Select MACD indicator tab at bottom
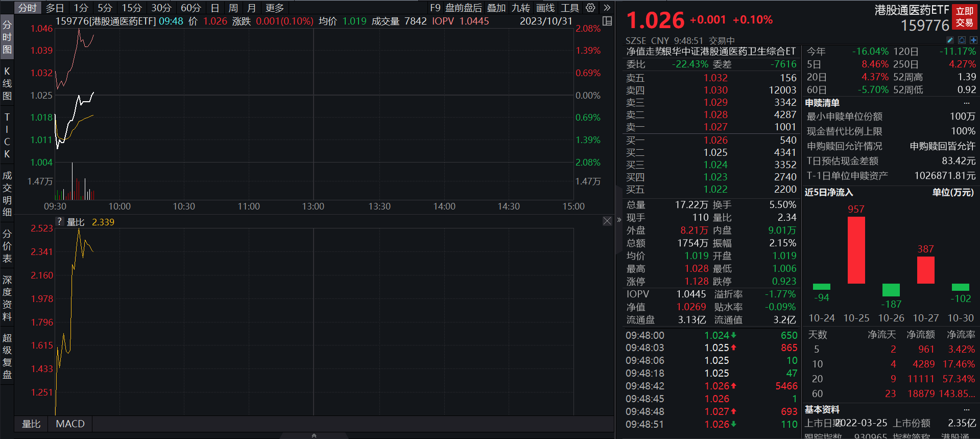Viewport: 980px width, 439px height. [x=70, y=424]
